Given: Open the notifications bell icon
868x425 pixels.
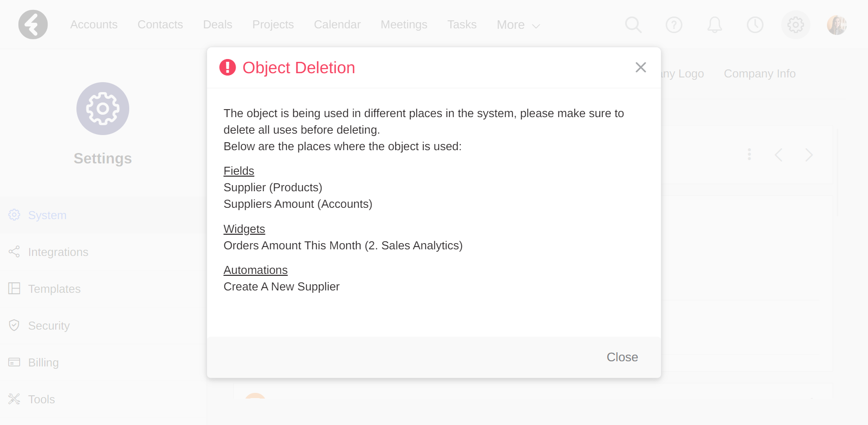Looking at the screenshot, I should [x=714, y=25].
